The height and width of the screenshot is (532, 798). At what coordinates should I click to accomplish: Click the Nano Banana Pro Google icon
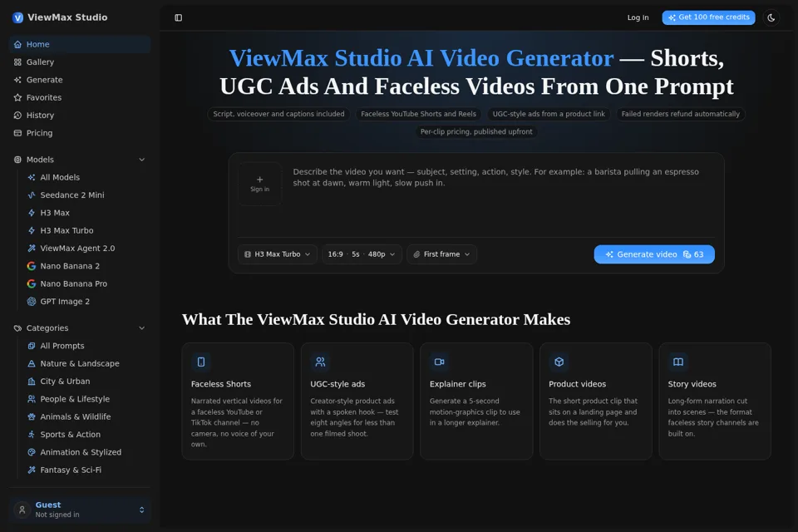tap(32, 283)
